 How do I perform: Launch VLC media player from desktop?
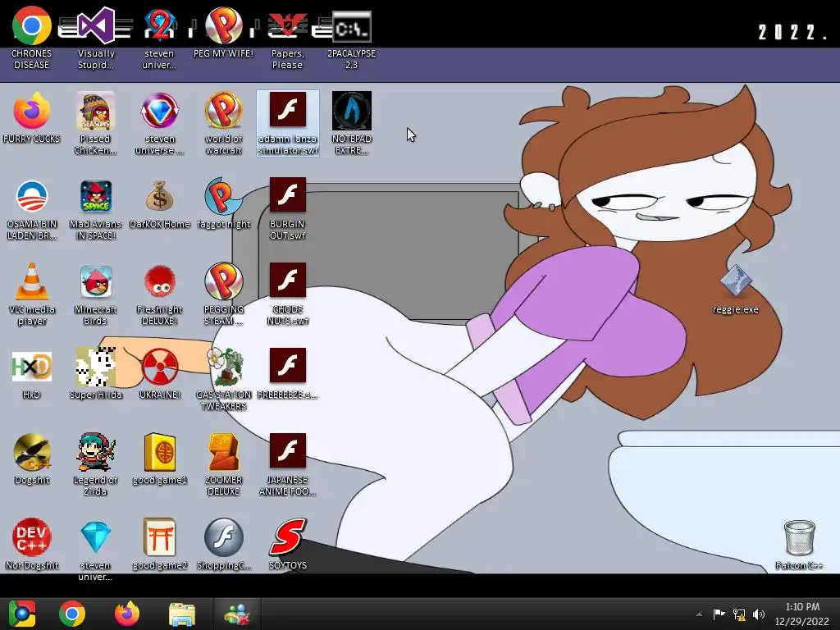pyautogui.click(x=32, y=281)
